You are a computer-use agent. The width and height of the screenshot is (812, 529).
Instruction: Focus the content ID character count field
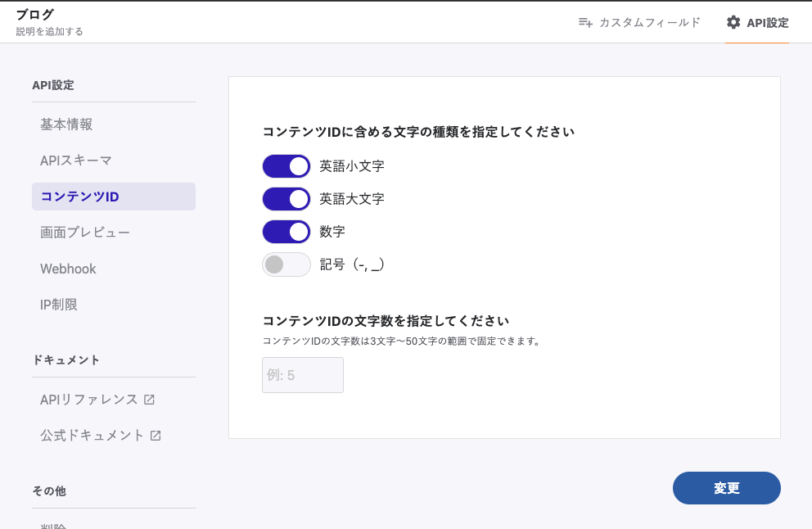click(x=303, y=375)
